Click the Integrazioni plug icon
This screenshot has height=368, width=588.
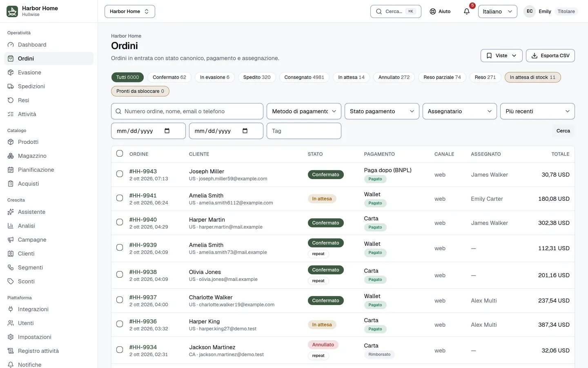11,309
